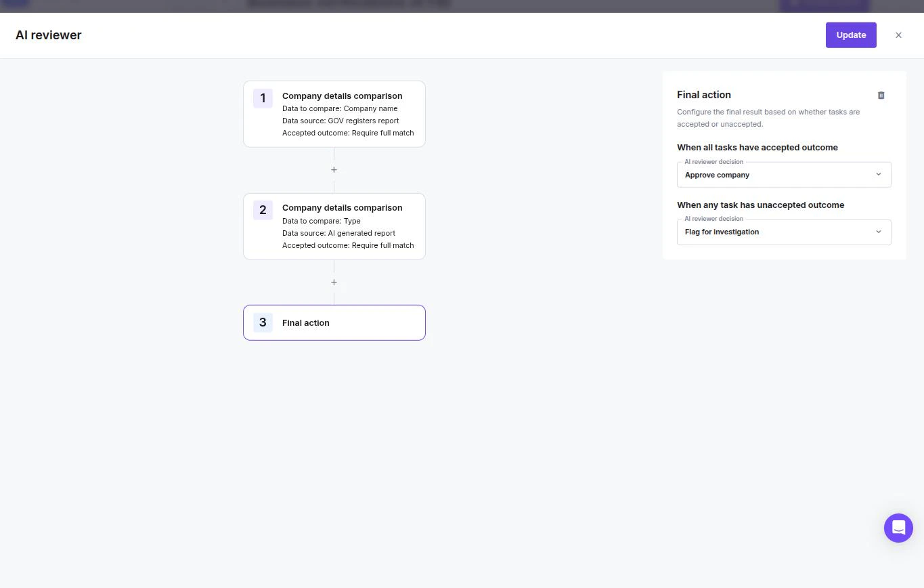This screenshot has width=924, height=588.
Task: Click the Final action panel heading
Action: tap(703, 95)
